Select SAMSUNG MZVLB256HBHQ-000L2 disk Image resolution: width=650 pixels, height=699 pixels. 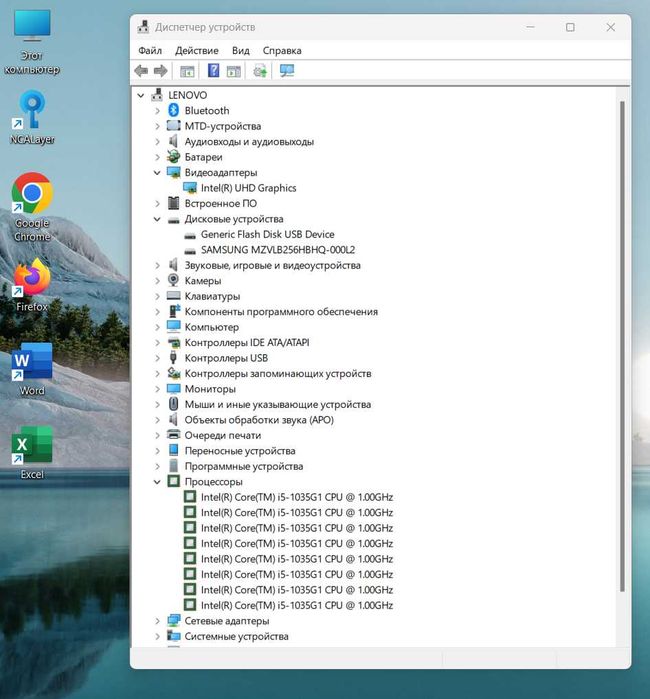(278, 250)
